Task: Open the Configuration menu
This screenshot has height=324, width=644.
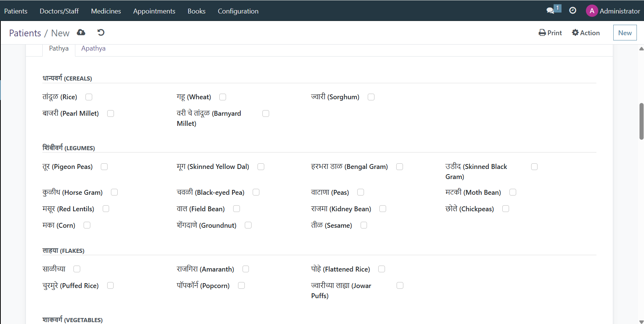Action: (238, 11)
